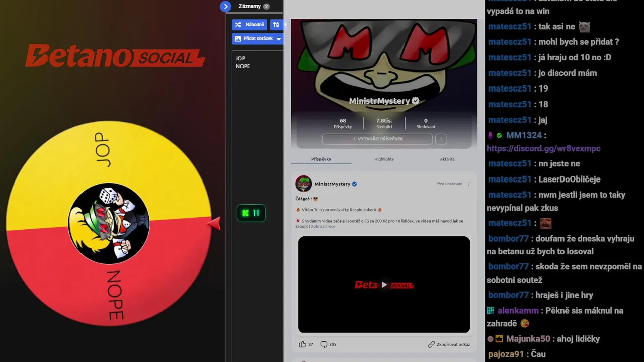Open the discord.gg/wr8vexmpc link in chat
This screenshot has height=362, width=644.
tap(543, 149)
